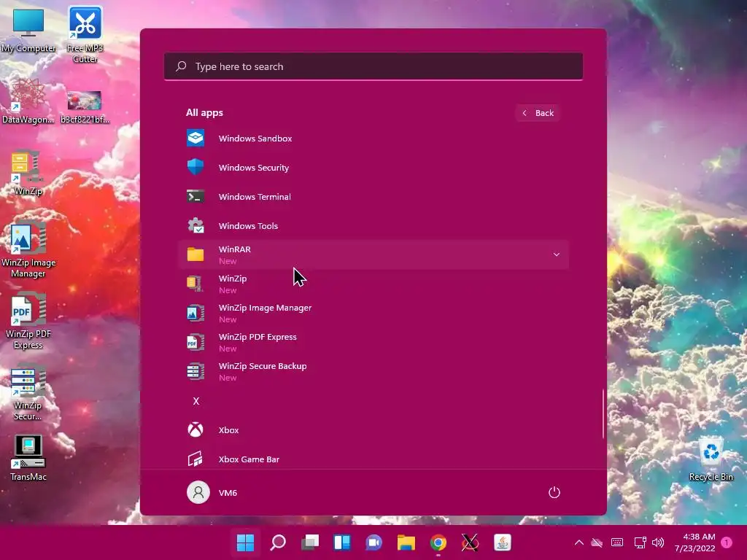Open the Java app on taskbar
This screenshot has width=747, height=560.
[x=502, y=542]
